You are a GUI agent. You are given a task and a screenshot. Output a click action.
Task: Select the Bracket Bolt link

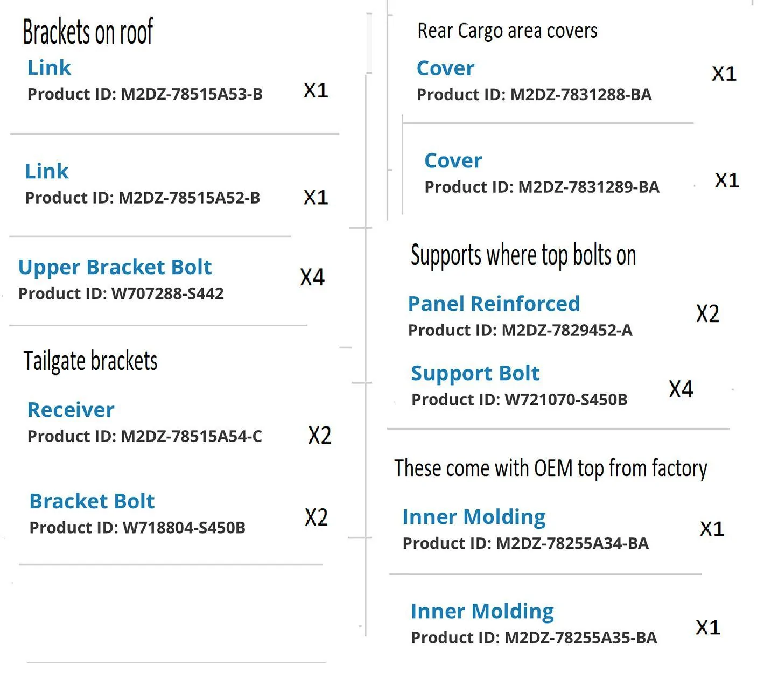point(92,501)
